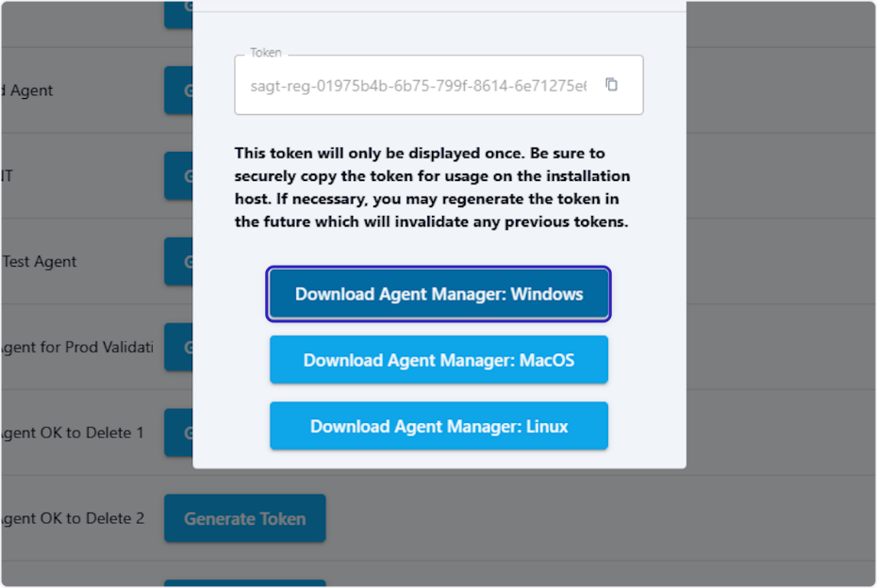Download Agent Manager for Linux
Viewport: 877px width, 588px height.
coord(438,426)
